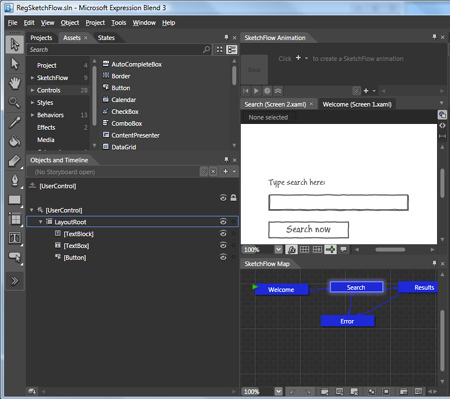Click the Search now sketch button
Image resolution: width=450 pixels, height=399 pixels.
pyautogui.click(x=308, y=229)
